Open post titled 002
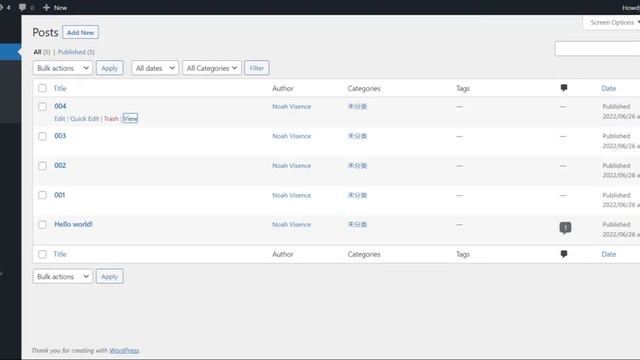The image size is (640, 360). [x=60, y=165]
